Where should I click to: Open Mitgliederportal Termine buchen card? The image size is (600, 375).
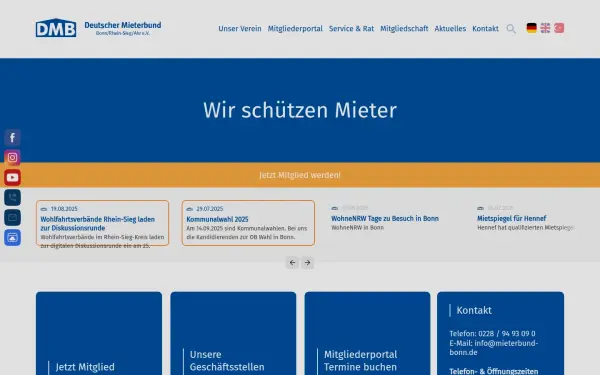pos(367,333)
